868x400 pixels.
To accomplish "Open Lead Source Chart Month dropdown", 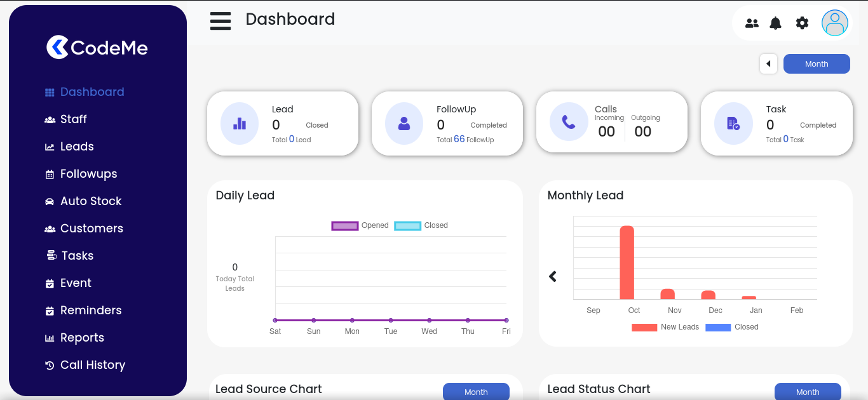I will tap(476, 392).
